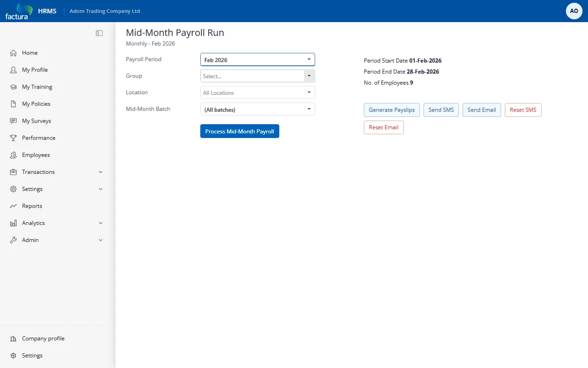Open Employees page
The image size is (588, 368).
coord(36,155)
